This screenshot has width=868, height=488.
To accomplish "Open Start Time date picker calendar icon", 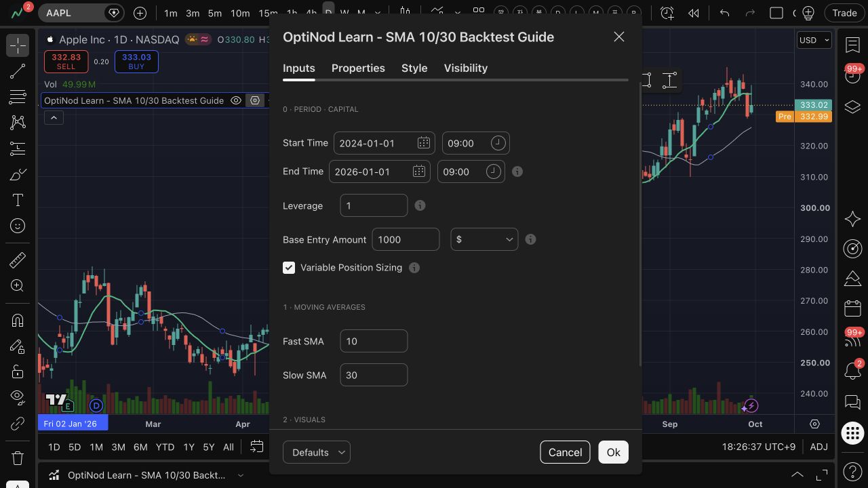I will pyautogui.click(x=424, y=143).
